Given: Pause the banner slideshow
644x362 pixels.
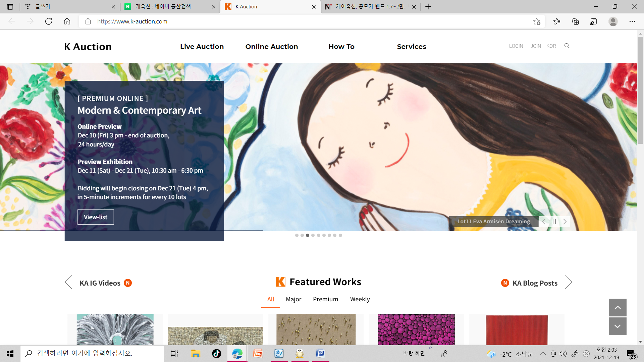Looking at the screenshot, I should tap(554, 222).
